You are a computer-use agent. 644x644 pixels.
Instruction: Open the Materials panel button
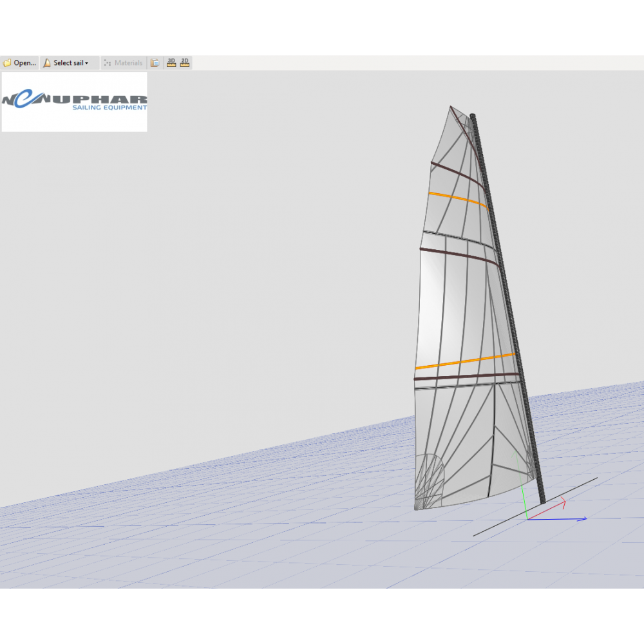(123, 63)
